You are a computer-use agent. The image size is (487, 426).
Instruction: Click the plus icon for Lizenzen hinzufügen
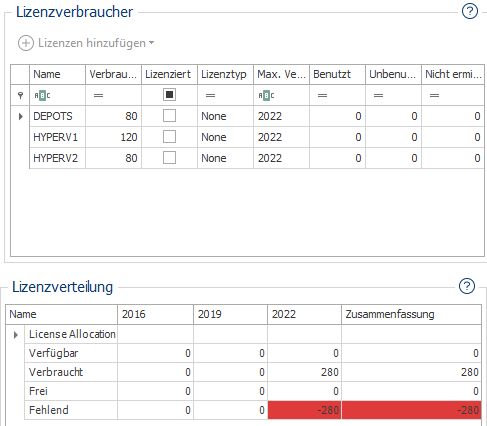(26, 43)
